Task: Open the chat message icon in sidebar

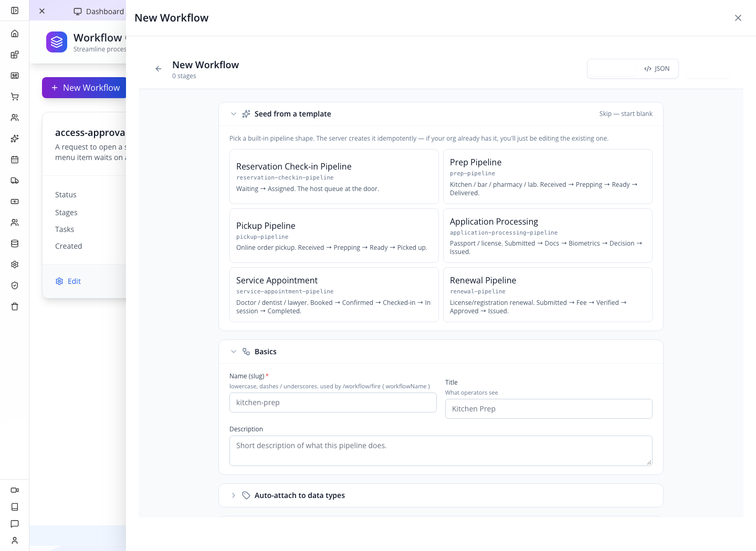Action: (x=15, y=524)
